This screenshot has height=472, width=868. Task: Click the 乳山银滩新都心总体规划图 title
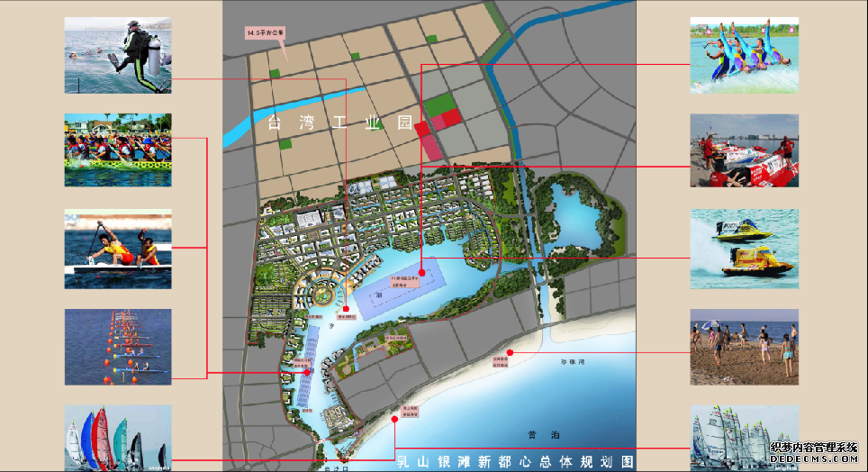tap(515, 462)
